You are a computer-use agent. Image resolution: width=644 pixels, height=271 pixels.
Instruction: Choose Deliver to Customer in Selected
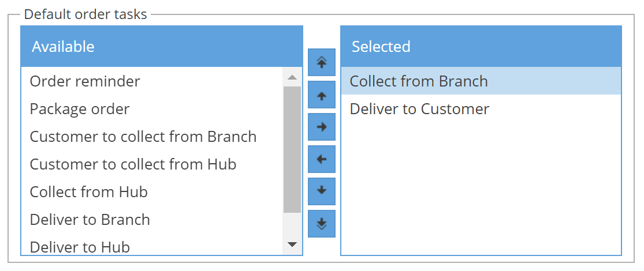(419, 109)
